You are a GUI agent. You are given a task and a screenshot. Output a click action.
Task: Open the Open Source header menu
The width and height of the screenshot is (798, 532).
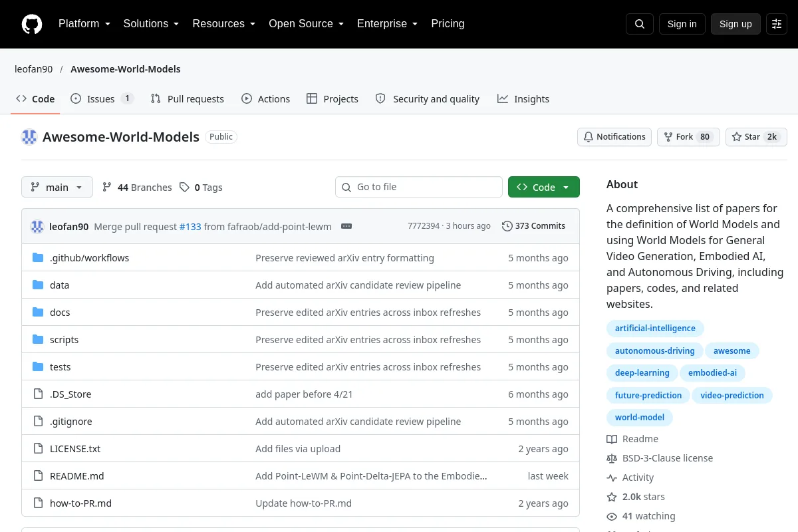[306, 24]
